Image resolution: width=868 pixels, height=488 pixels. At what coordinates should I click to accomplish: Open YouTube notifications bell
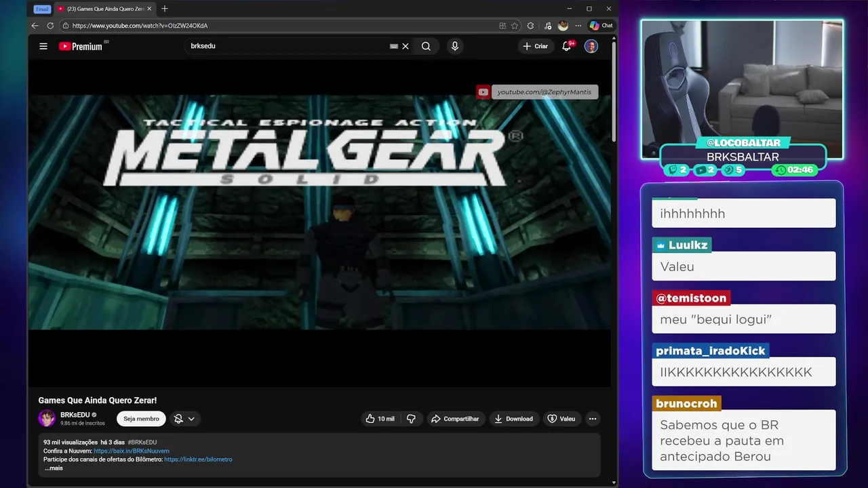pyautogui.click(x=567, y=46)
